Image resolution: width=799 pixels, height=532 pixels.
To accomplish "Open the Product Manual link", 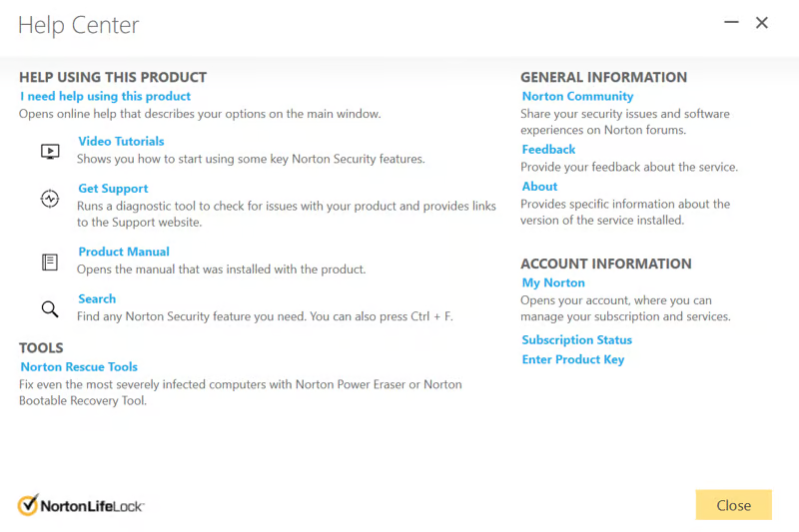I will [124, 252].
